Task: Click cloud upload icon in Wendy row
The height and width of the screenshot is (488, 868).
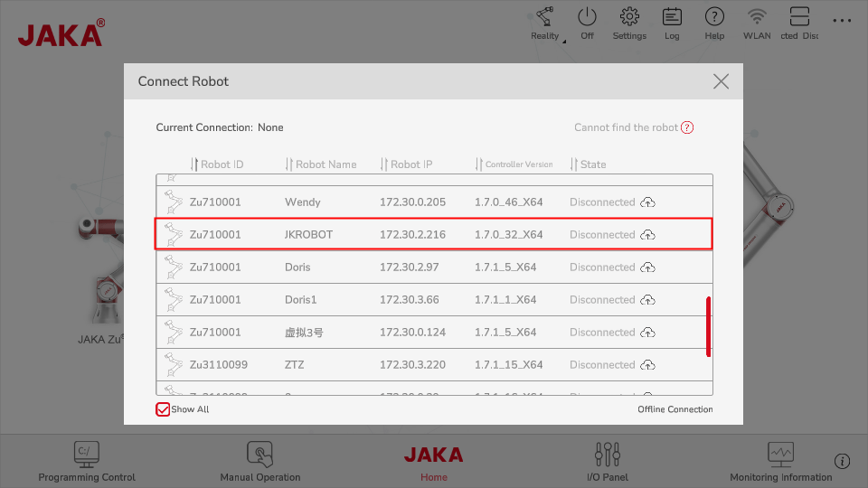Action: pos(647,202)
